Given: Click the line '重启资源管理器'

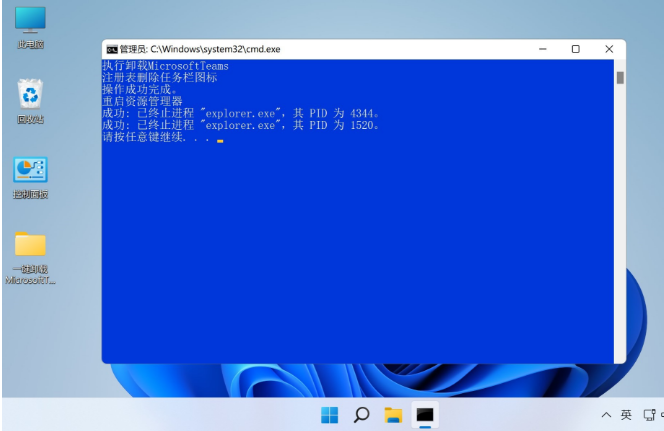Looking at the screenshot, I should click(x=142, y=101).
